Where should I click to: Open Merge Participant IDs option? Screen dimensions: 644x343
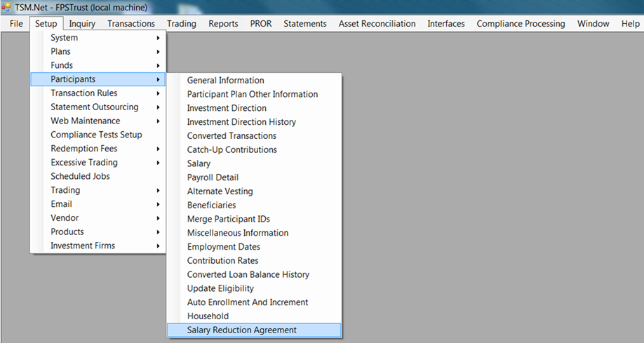[228, 219]
